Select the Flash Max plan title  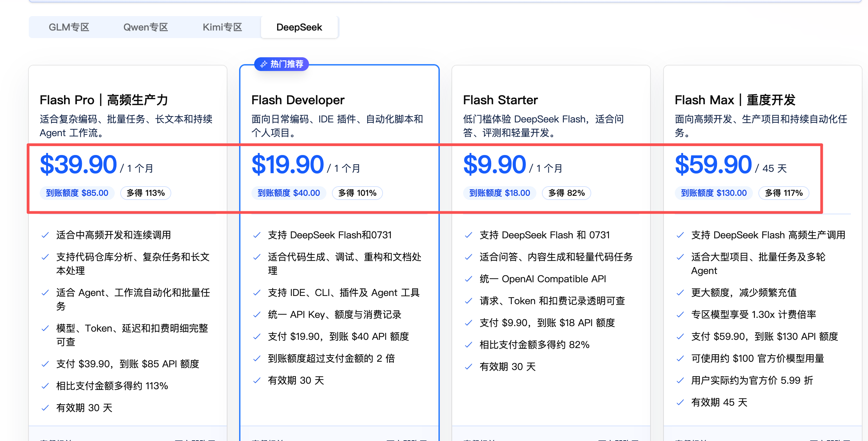click(x=735, y=100)
